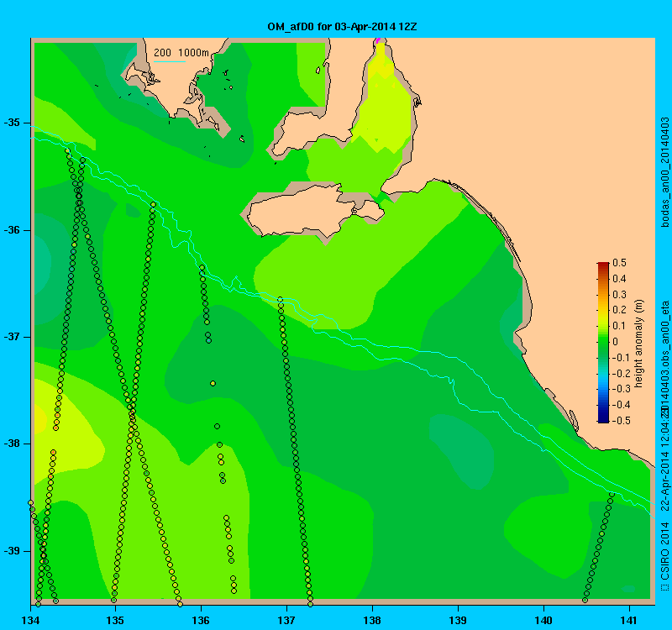672x630 pixels.
Task: Click the cyan legend line under '200 1000m'
Action: click(x=170, y=61)
